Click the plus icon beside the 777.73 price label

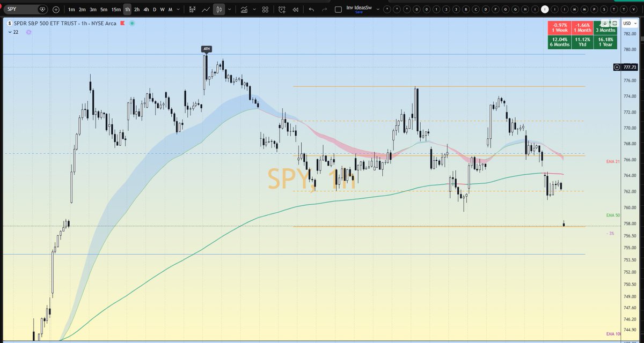click(x=616, y=67)
